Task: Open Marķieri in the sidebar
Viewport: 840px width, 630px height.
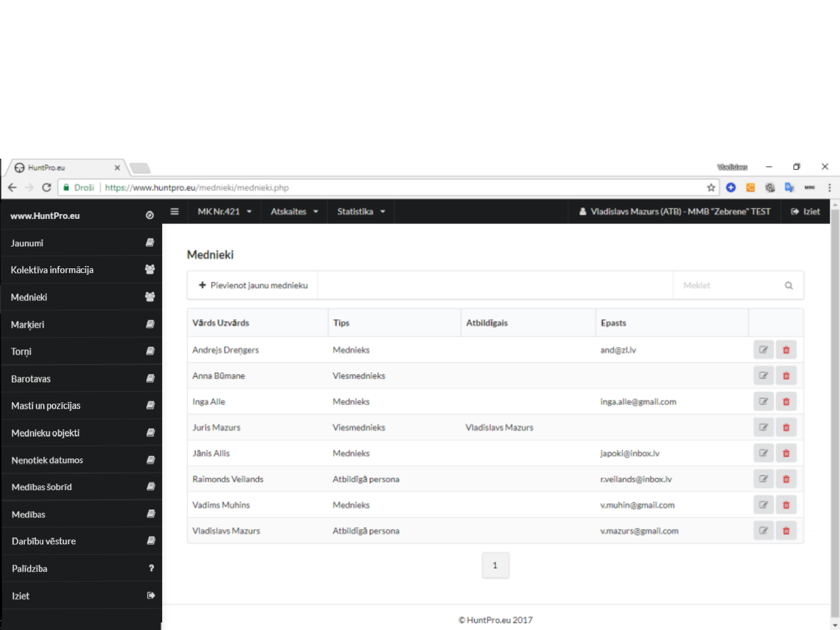Action: [x=82, y=324]
